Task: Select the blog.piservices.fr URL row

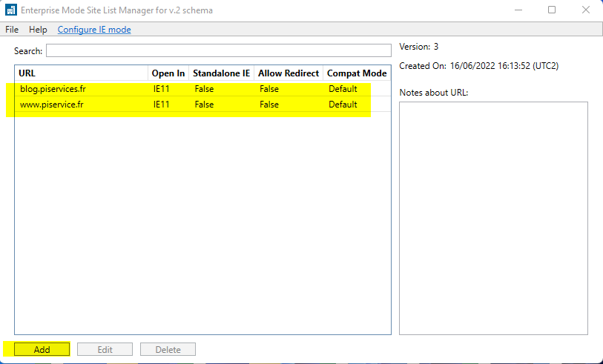Action: coord(202,89)
